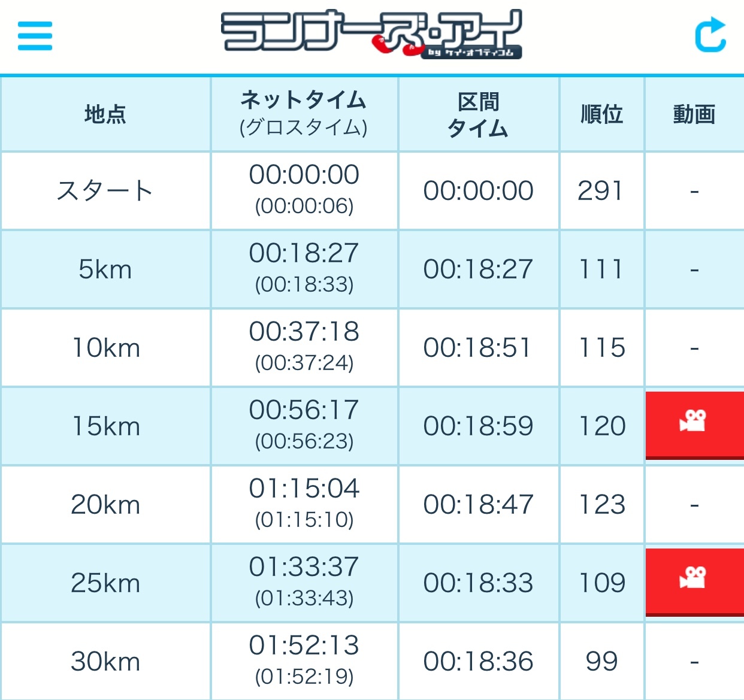Select the 区間タイム column header

478,114
